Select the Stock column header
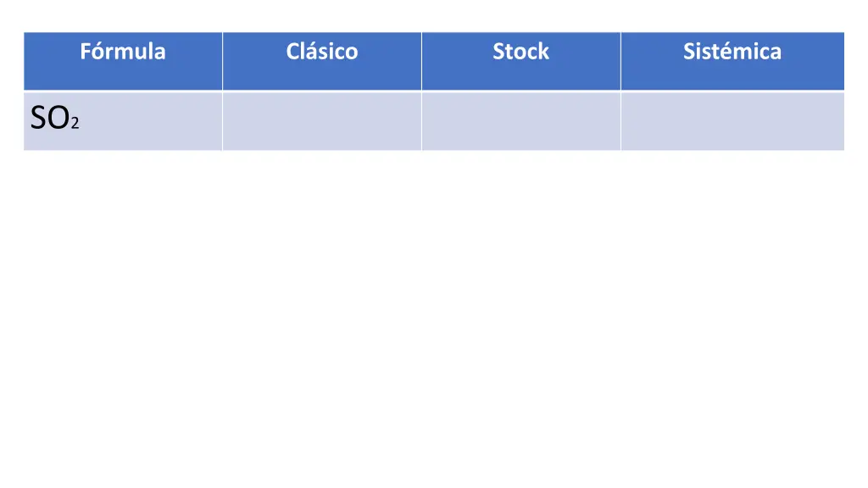 point(521,61)
